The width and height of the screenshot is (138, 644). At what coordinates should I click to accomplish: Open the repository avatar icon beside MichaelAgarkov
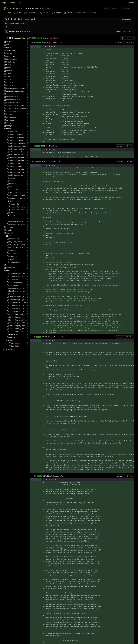5,8
